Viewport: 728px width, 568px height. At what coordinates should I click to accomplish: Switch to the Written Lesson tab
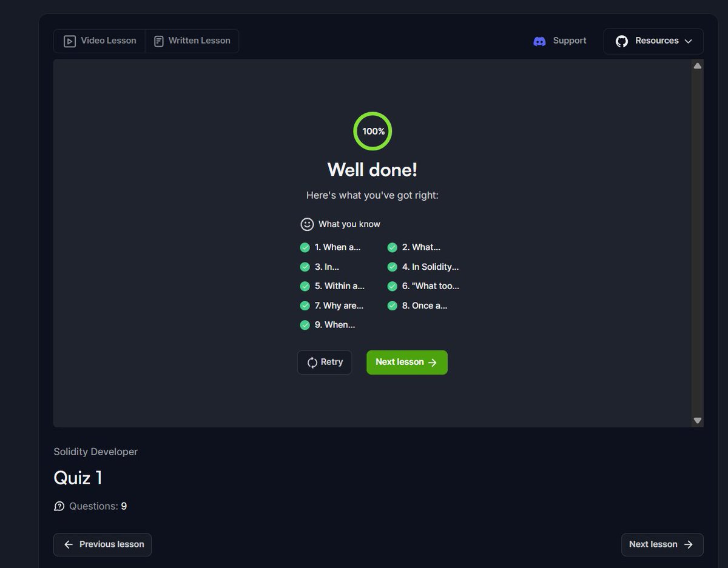(x=192, y=41)
